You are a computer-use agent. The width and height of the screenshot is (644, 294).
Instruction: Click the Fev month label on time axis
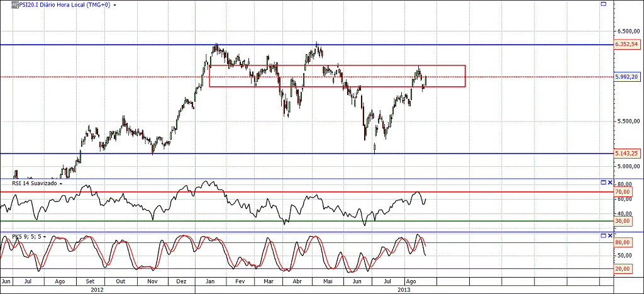[x=240, y=282]
